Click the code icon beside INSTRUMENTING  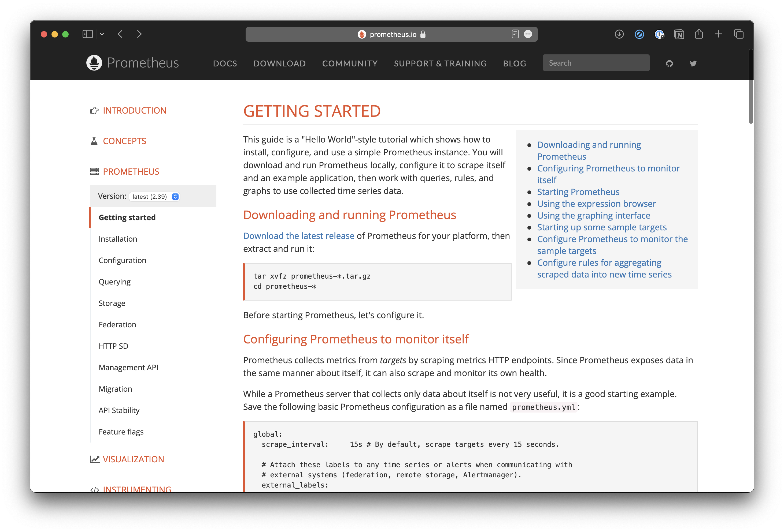point(94,489)
